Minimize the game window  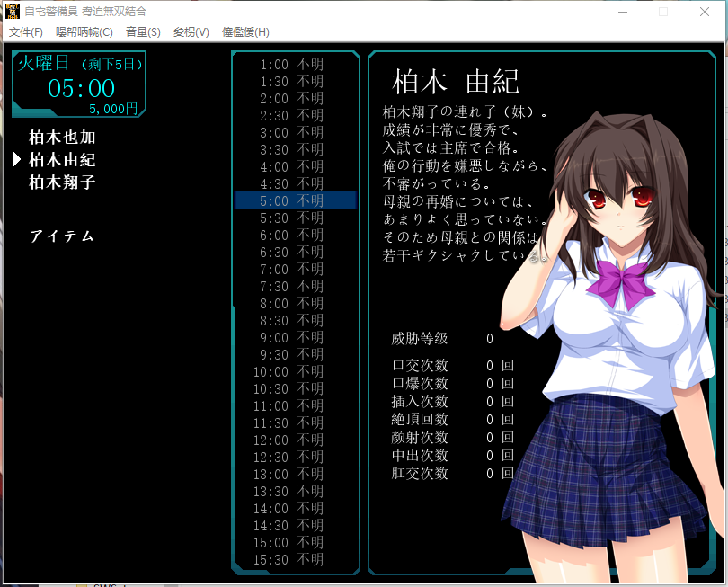pos(623,12)
